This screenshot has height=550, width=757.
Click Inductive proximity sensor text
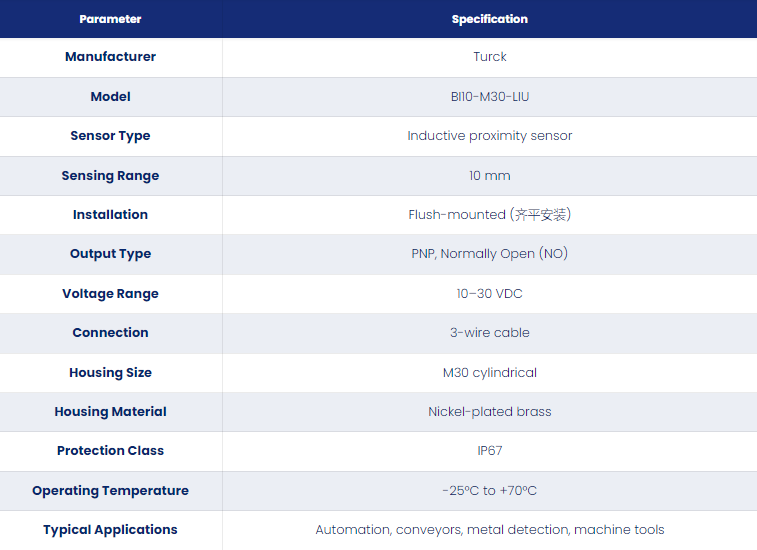pos(490,136)
